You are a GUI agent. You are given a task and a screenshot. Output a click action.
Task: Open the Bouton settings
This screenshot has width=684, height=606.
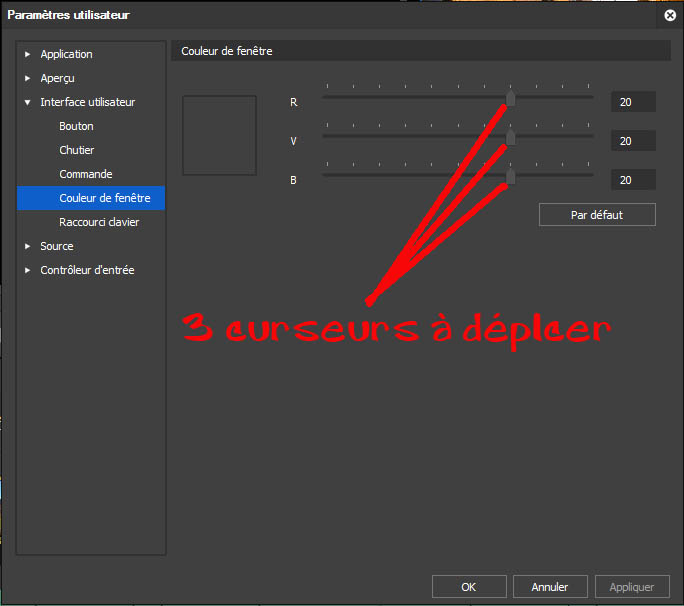point(76,126)
